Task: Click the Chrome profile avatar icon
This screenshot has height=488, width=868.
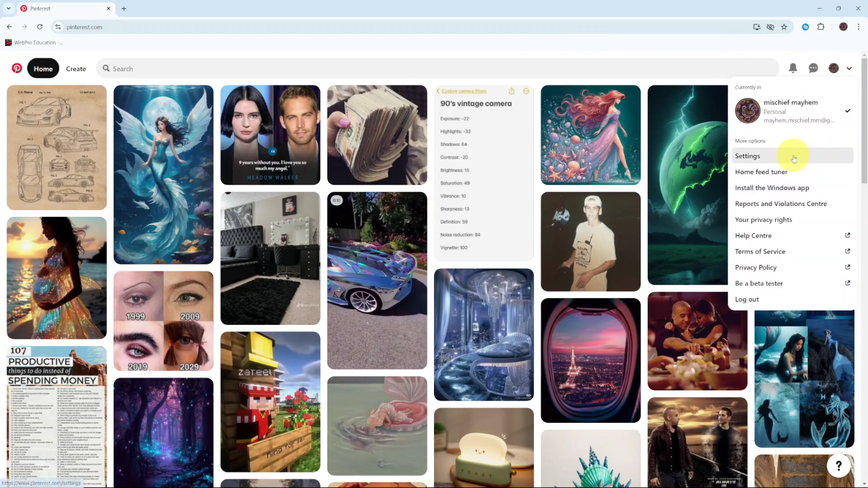Action: (x=843, y=27)
